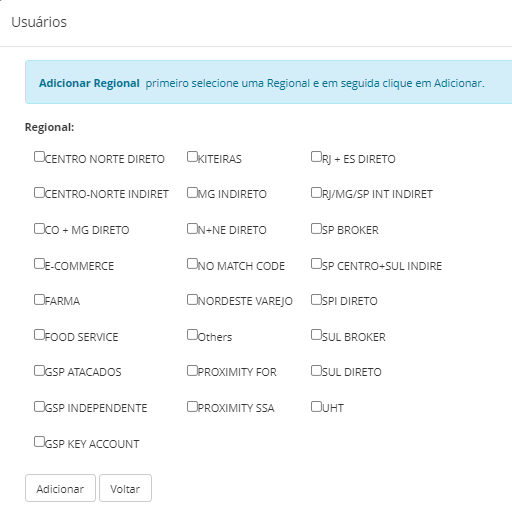
Task: Toggle the UHT regional checkbox
Action: click(316, 407)
